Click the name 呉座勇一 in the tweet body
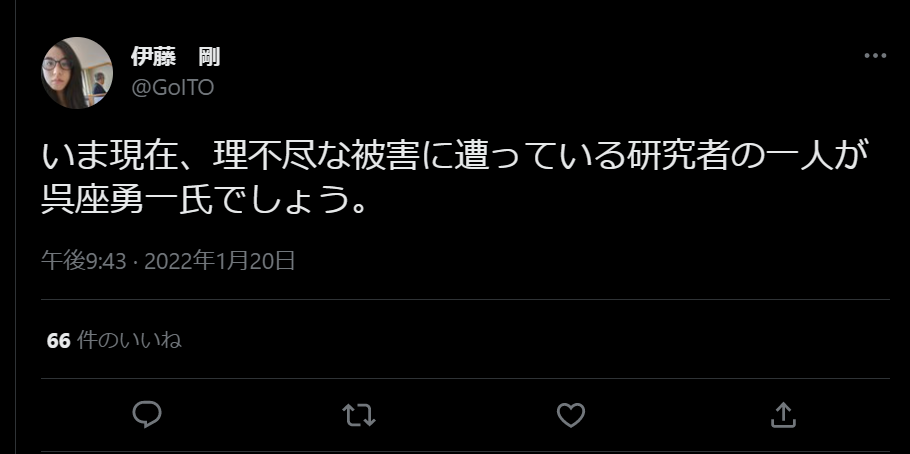Screen dimensions: 910x454 point(109,200)
